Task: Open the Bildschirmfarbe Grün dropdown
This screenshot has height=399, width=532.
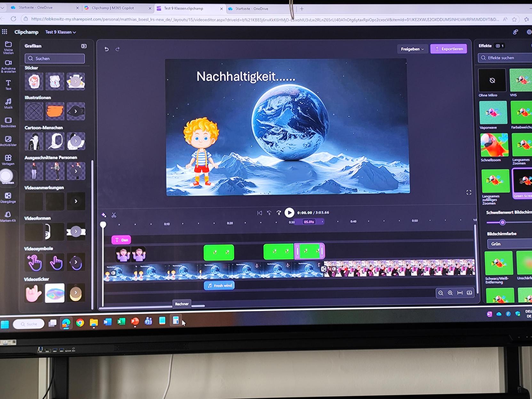Action: [509, 244]
